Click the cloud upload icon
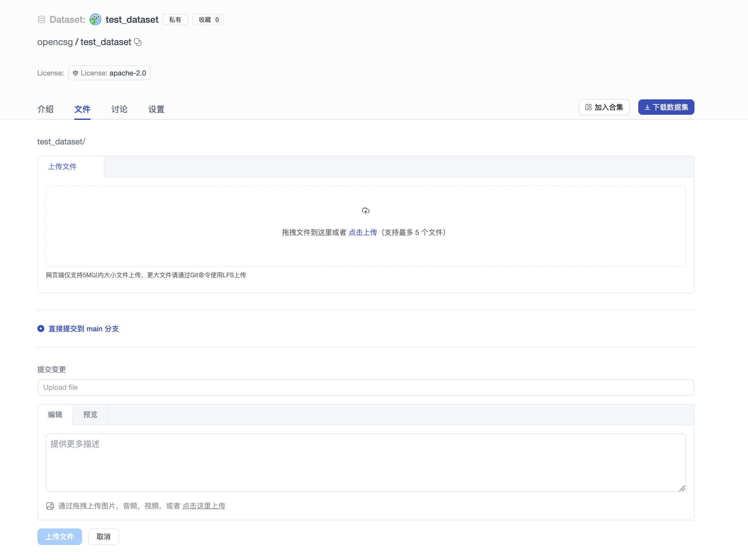The image size is (748, 560). pyautogui.click(x=366, y=211)
